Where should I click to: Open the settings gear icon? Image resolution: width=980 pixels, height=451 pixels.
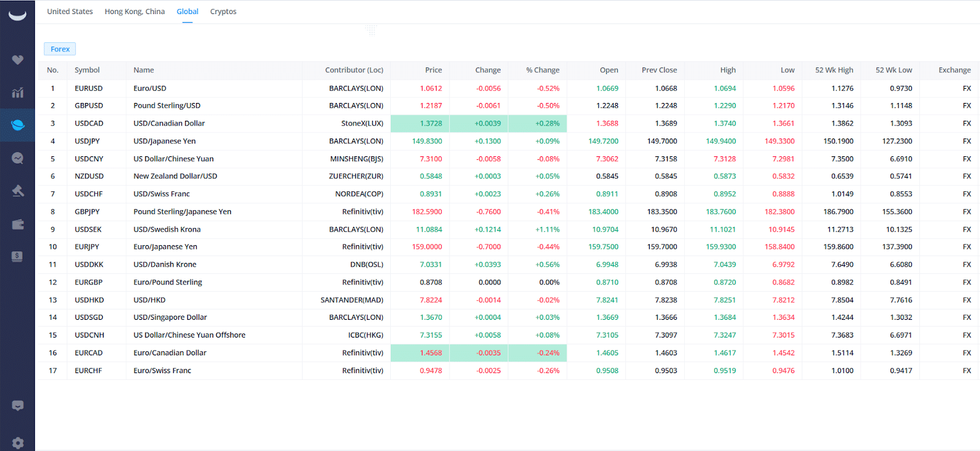(x=18, y=443)
